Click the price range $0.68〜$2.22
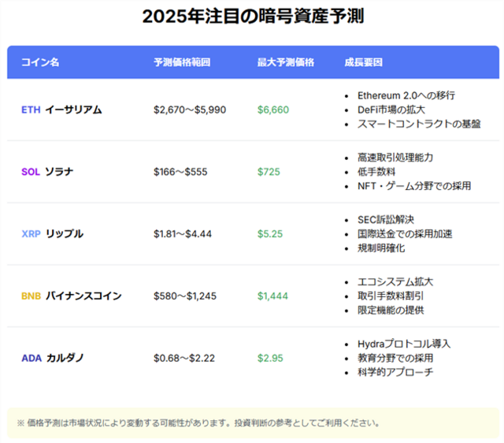Screen dimensions: 504x443 pos(184,358)
